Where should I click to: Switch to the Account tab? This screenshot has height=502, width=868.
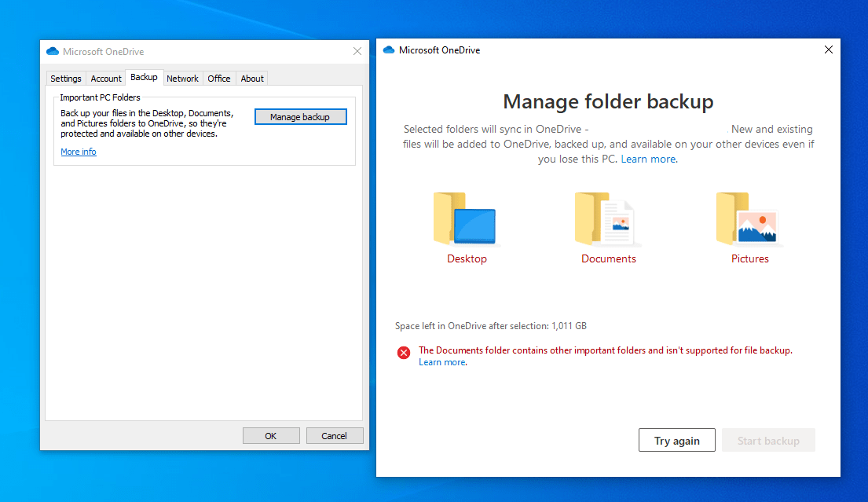click(x=105, y=78)
